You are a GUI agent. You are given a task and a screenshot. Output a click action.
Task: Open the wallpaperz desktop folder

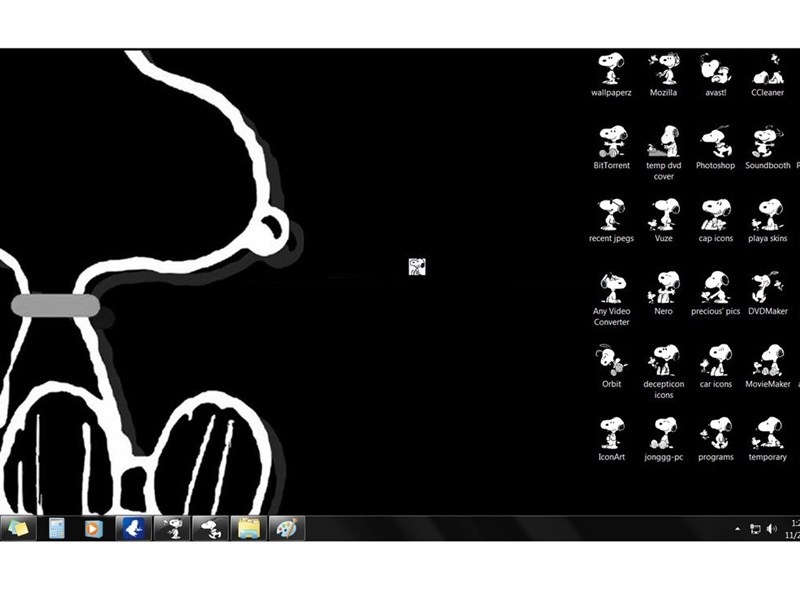coord(611,74)
